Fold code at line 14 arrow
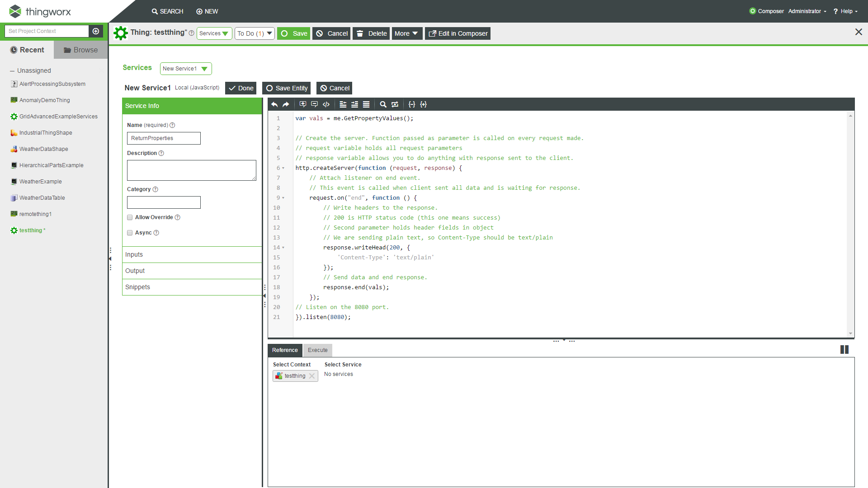 [283, 248]
